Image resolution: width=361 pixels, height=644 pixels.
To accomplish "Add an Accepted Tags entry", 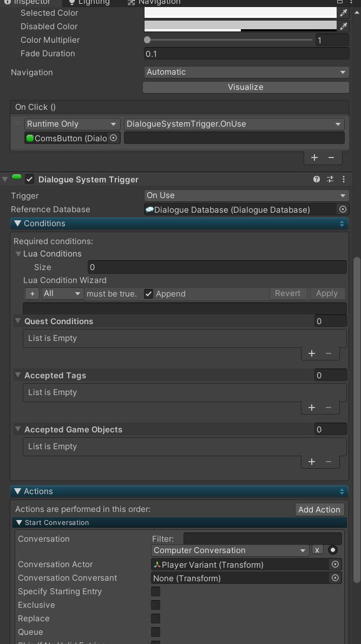I will point(312,408).
